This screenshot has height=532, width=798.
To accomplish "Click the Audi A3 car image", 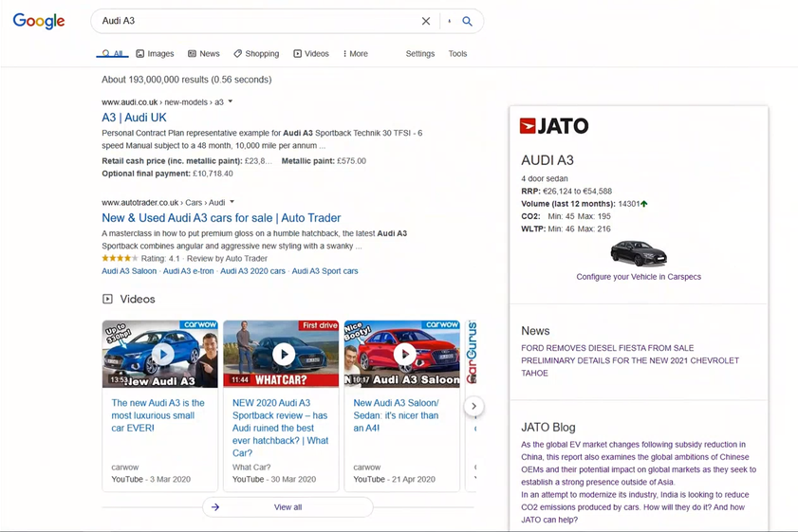I will coord(638,253).
